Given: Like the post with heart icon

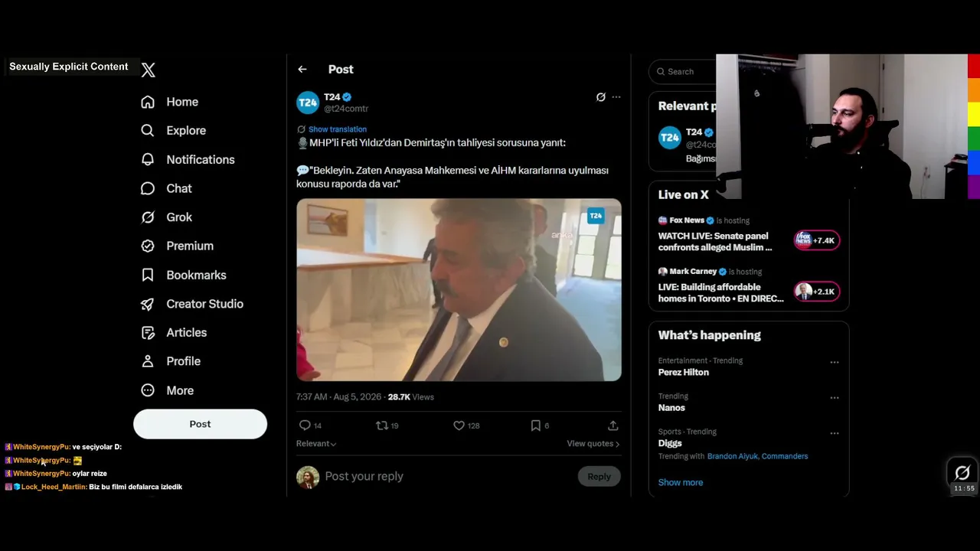Looking at the screenshot, I should point(459,425).
